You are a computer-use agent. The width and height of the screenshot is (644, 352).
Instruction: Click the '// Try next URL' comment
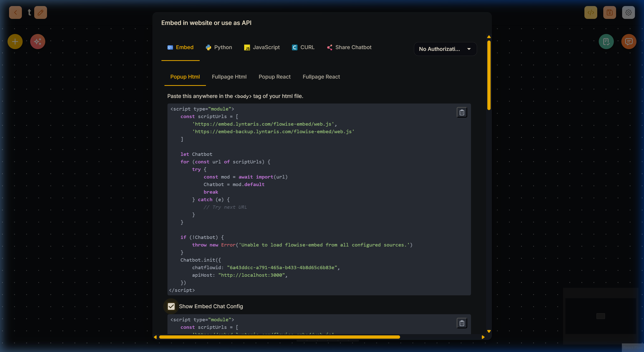225,207
